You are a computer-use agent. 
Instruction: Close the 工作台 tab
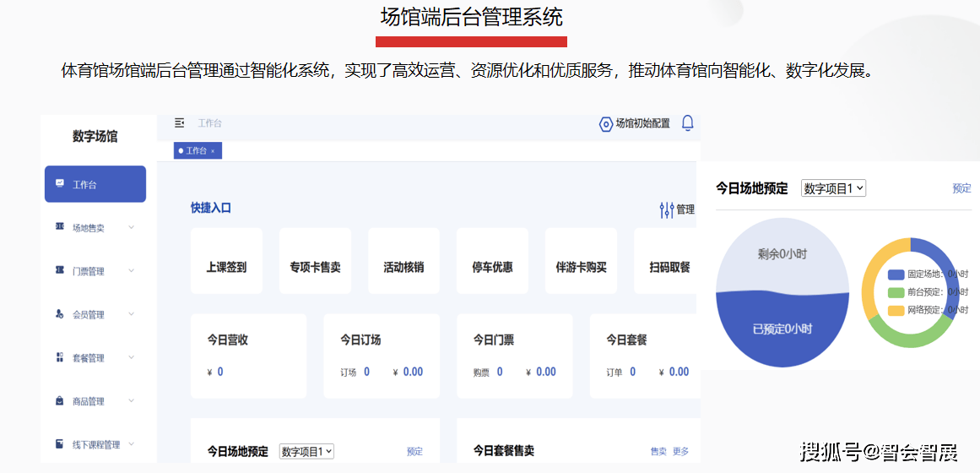tap(213, 151)
